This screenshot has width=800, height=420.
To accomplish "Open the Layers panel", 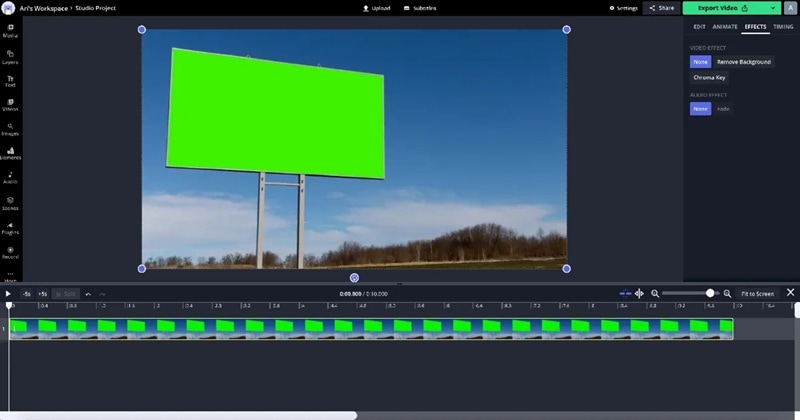I will pyautogui.click(x=10, y=57).
